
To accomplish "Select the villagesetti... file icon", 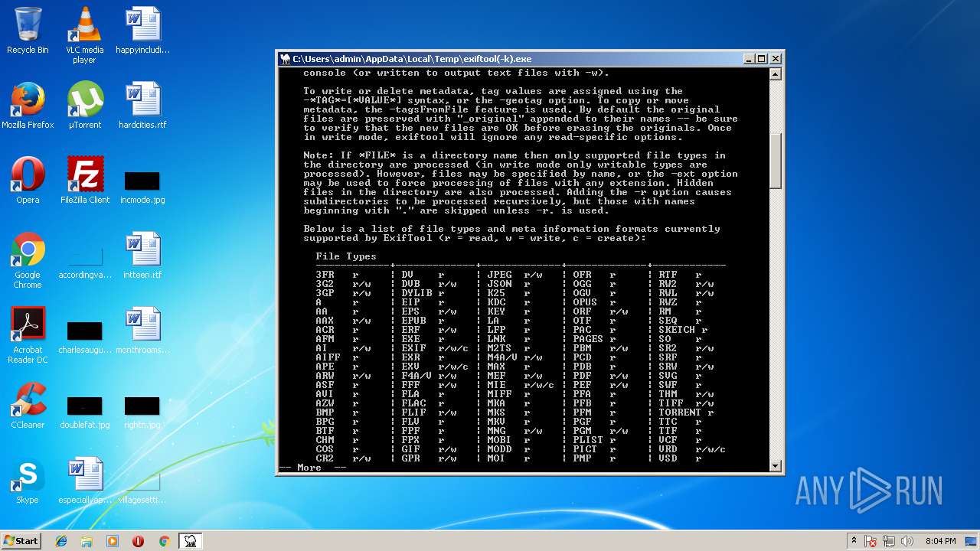I will pyautogui.click(x=142, y=487).
